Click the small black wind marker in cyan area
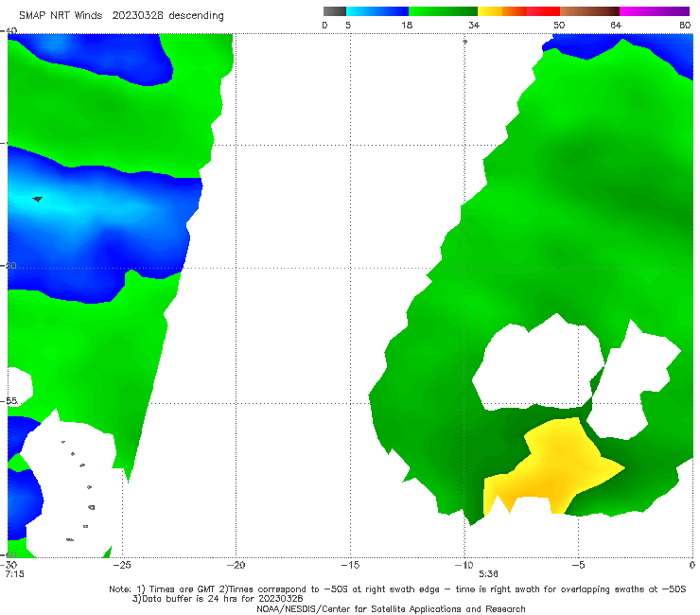Image resolution: width=700 pixels, height=615 pixels. (x=38, y=199)
